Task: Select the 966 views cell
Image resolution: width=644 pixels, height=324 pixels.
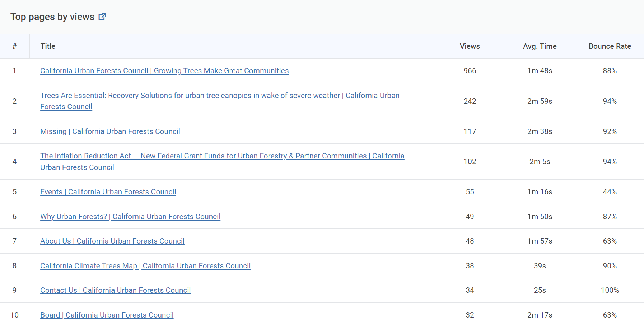Action: coord(470,71)
